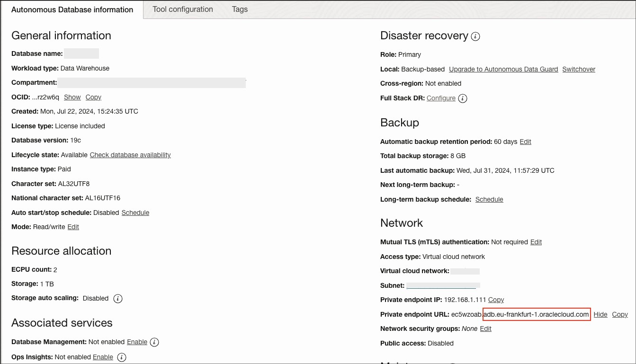The height and width of the screenshot is (364, 636).
Task: Schedule a long-term backup
Action: pos(489,199)
